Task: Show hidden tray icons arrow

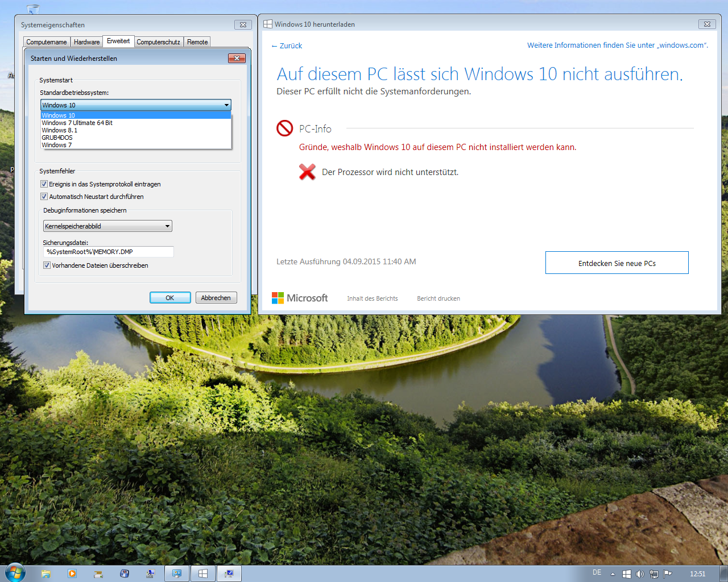Action: click(613, 574)
